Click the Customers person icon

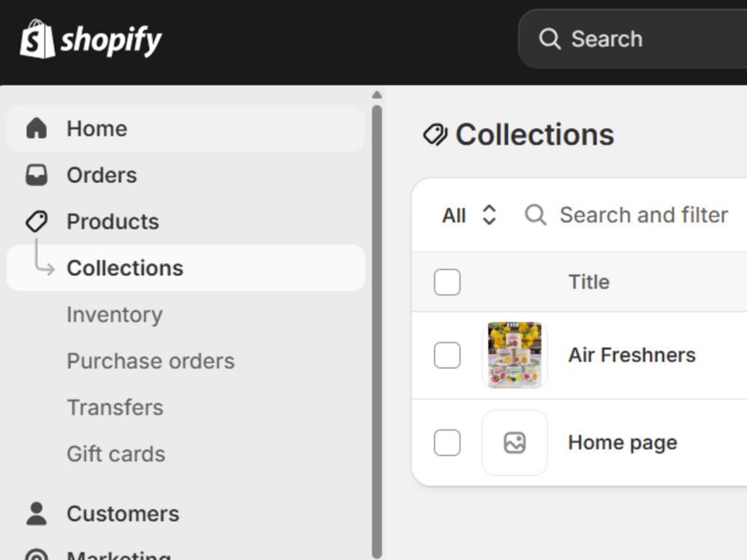click(37, 514)
